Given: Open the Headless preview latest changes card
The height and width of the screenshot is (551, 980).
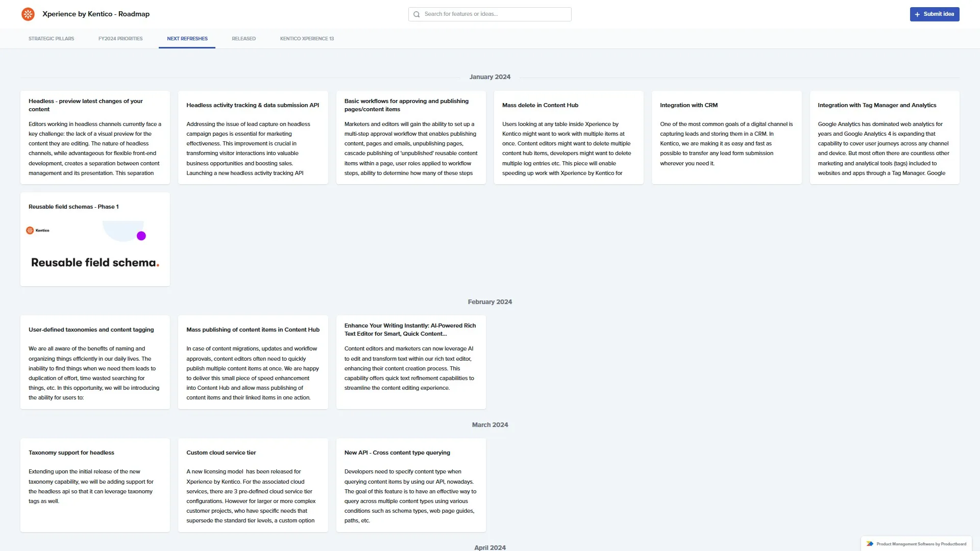Looking at the screenshot, I should click(95, 138).
